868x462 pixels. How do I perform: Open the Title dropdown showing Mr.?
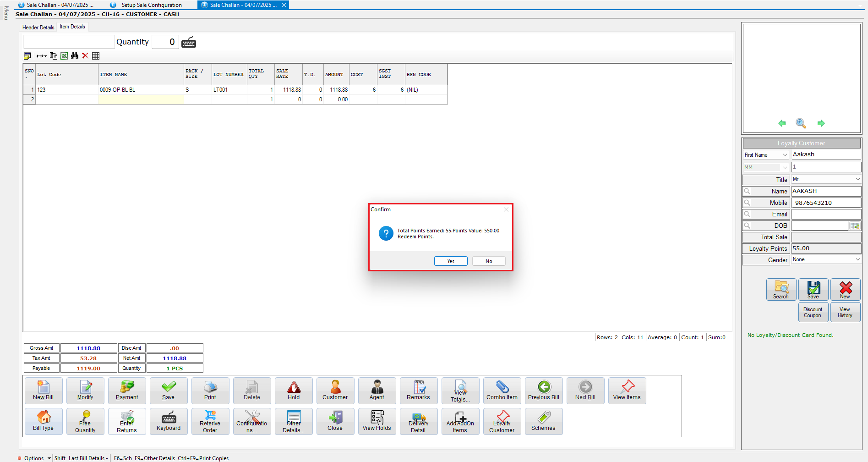coord(857,179)
